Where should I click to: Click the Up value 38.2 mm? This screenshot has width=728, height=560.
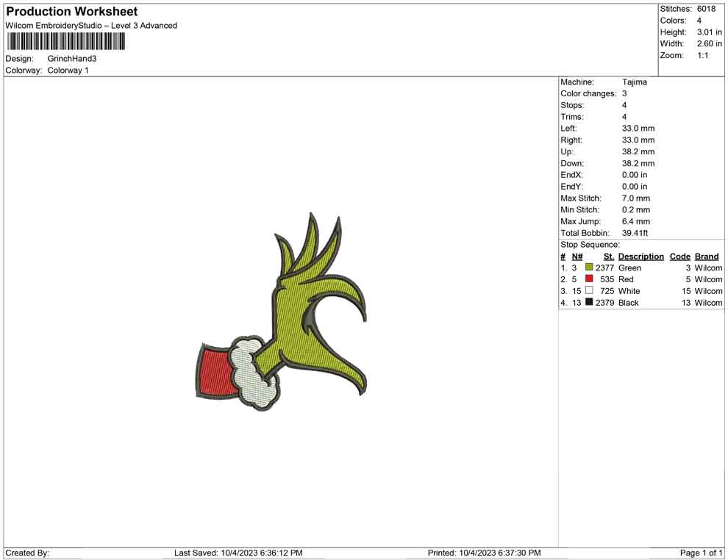pyautogui.click(x=638, y=151)
